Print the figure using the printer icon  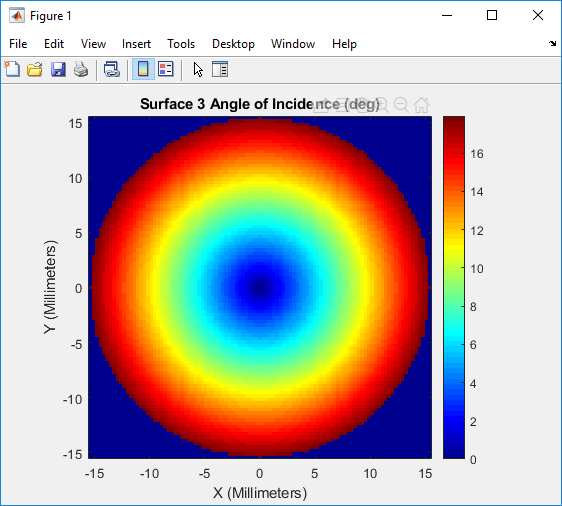(81, 69)
